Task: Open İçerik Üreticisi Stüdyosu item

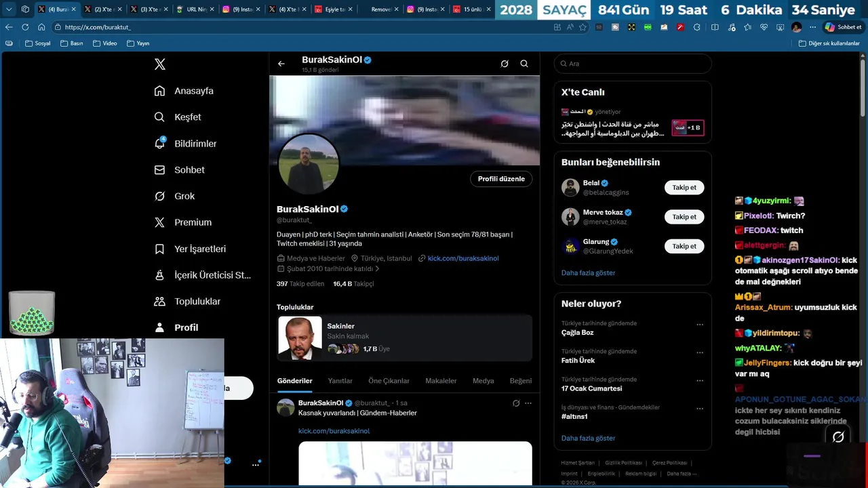Action: [202, 275]
